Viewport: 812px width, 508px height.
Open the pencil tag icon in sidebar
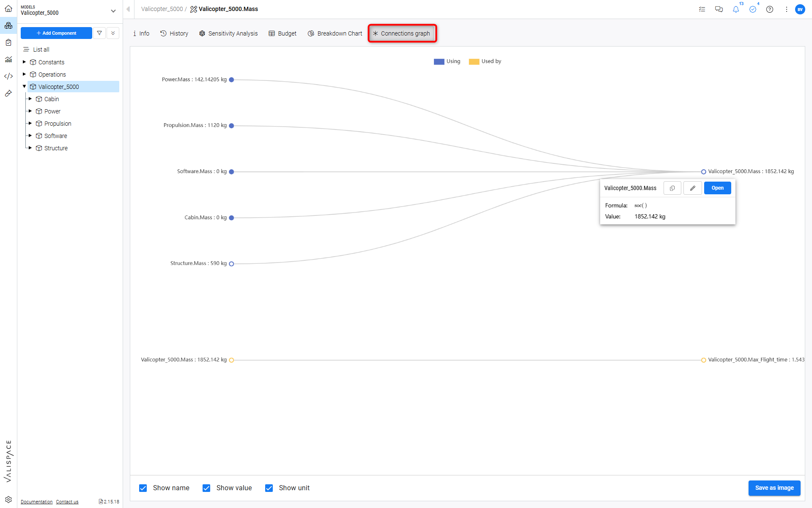(x=8, y=93)
